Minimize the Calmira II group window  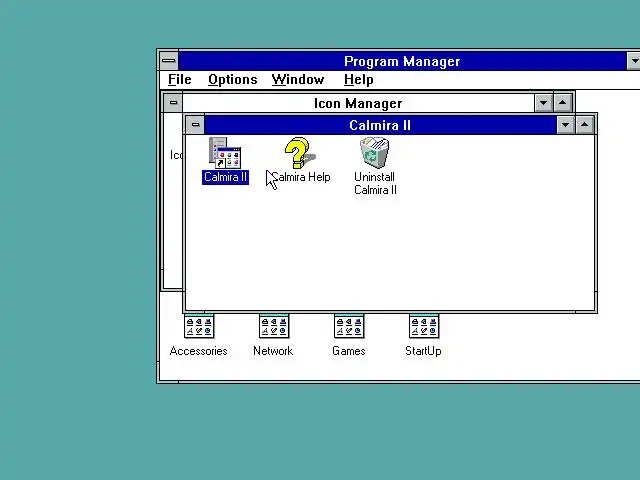pyautogui.click(x=565, y=125)
